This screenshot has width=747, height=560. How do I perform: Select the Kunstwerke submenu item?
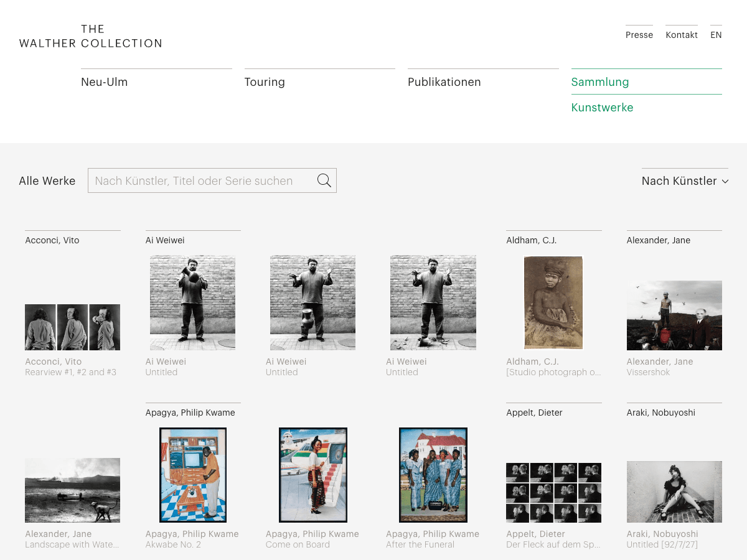pyautogui.click(x=602, y=108)
